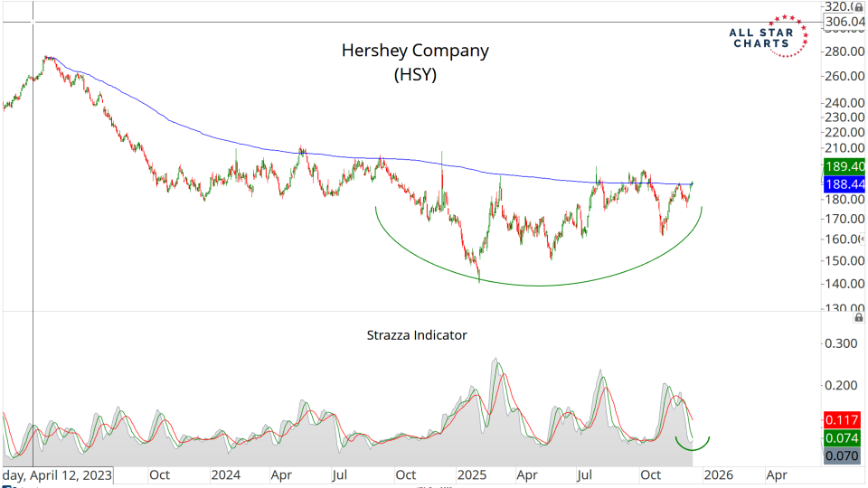Screen dimensions: 868x488
Task: Click the small green arc on the indicator
Action: pos(693,446)
